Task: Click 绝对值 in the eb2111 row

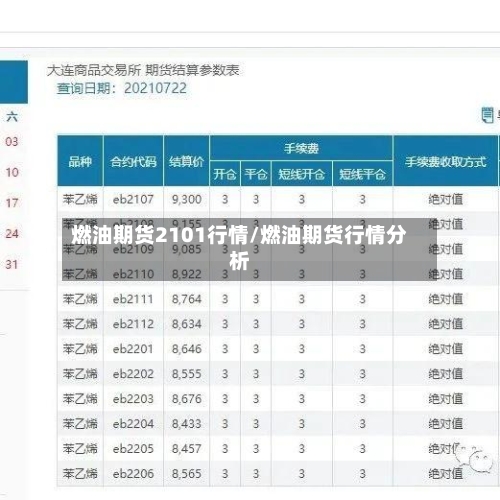Action: pyautogui.click(x=446, y=299)
